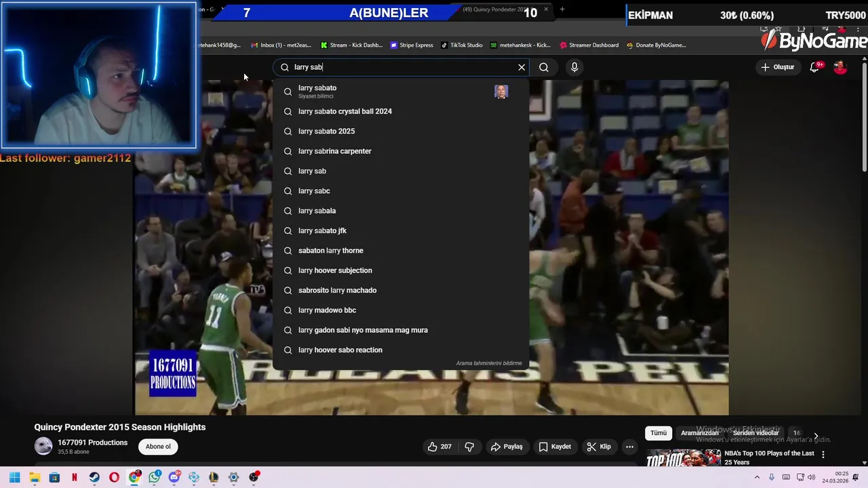Open a new browser tab
The height and width of the screenshot is (488, 868).
coord(562,9)
